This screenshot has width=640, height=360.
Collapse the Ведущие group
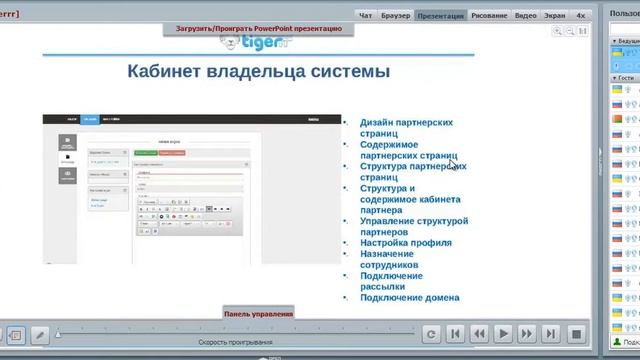click(x=615, y=41)
